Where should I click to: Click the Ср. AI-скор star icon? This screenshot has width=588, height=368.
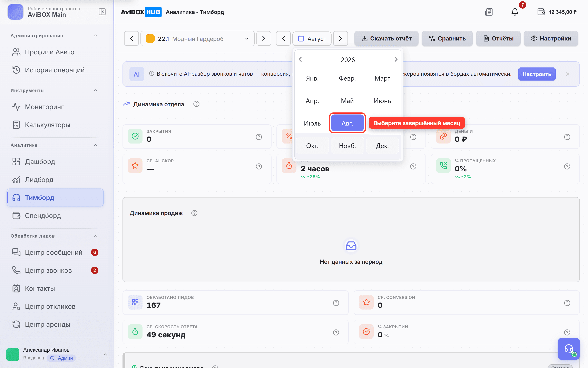135,166
